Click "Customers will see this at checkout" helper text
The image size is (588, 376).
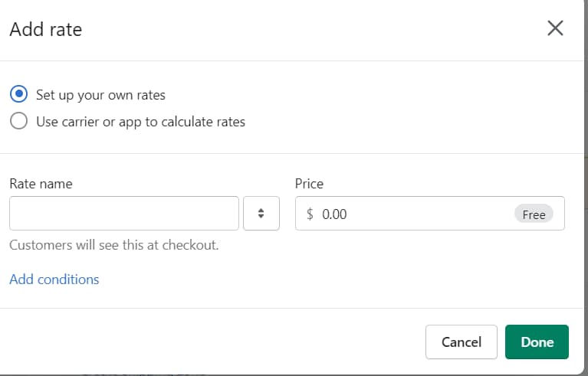114,246
